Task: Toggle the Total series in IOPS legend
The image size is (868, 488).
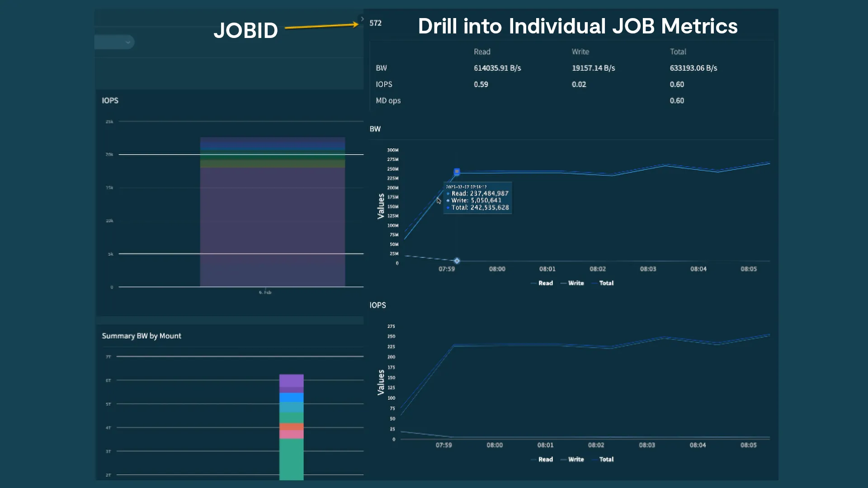Action: tap(603, 460)
